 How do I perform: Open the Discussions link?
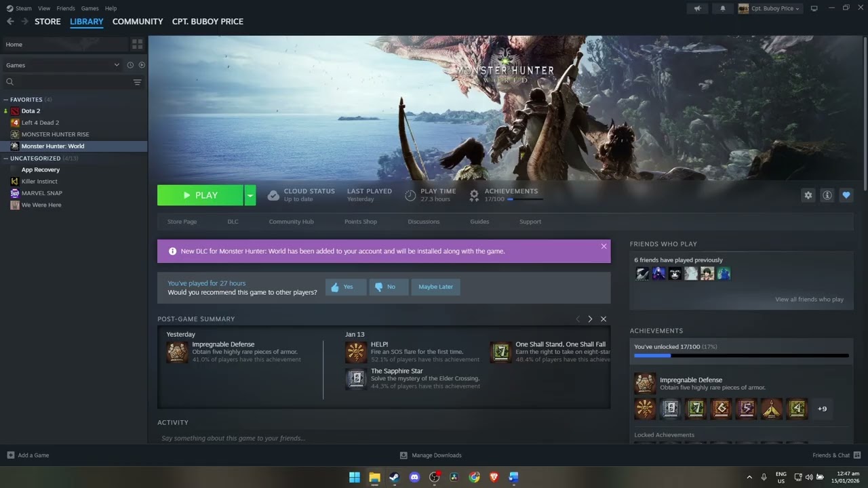424,222
